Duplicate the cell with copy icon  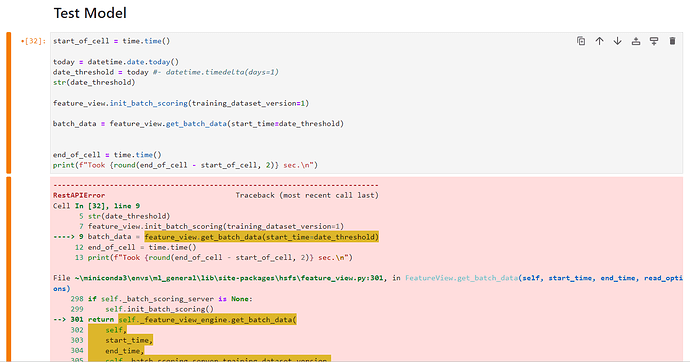(x=581, y=41)
